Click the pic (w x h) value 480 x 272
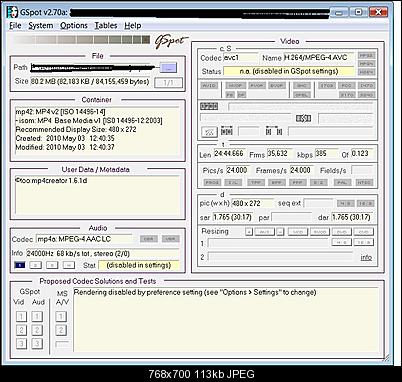Viewport: 402px width, 382px height. [x=252, y=203]
